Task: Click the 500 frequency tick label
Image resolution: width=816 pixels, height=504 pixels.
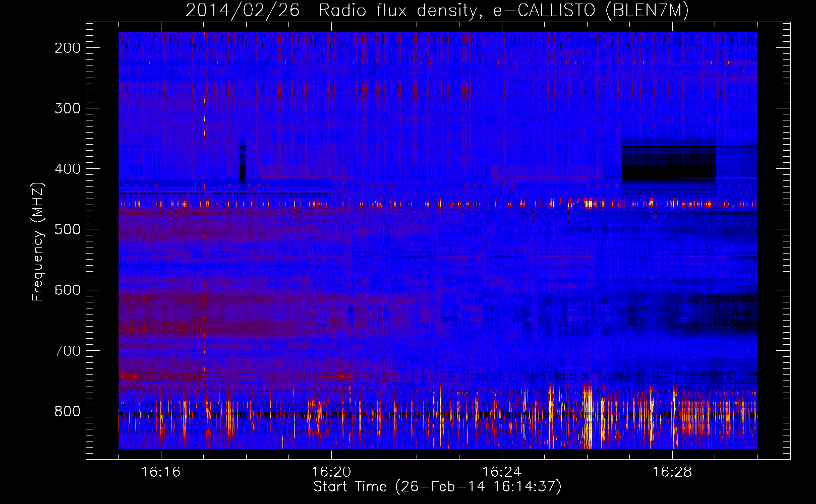Action: click(68, 229)
